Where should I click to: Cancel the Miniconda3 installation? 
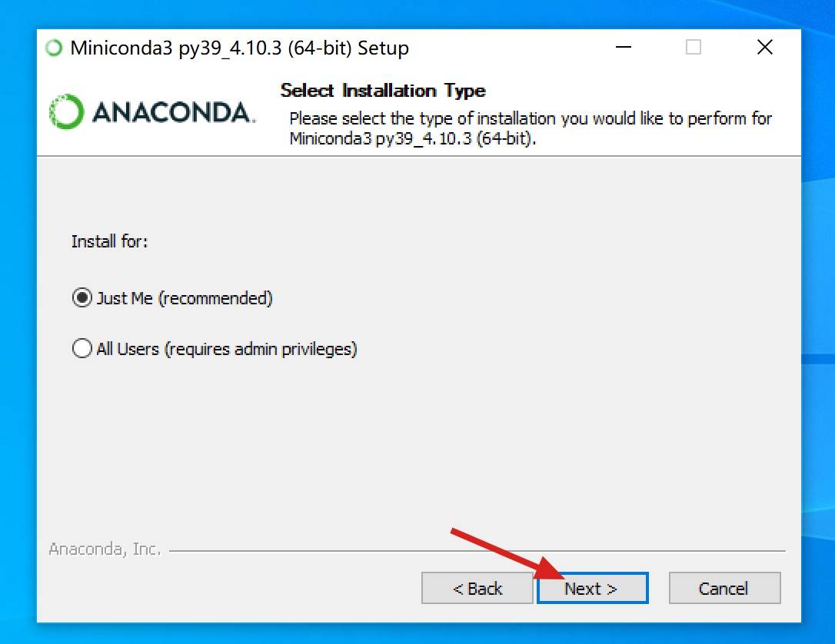pyautogui.click(x=724, y=588)
